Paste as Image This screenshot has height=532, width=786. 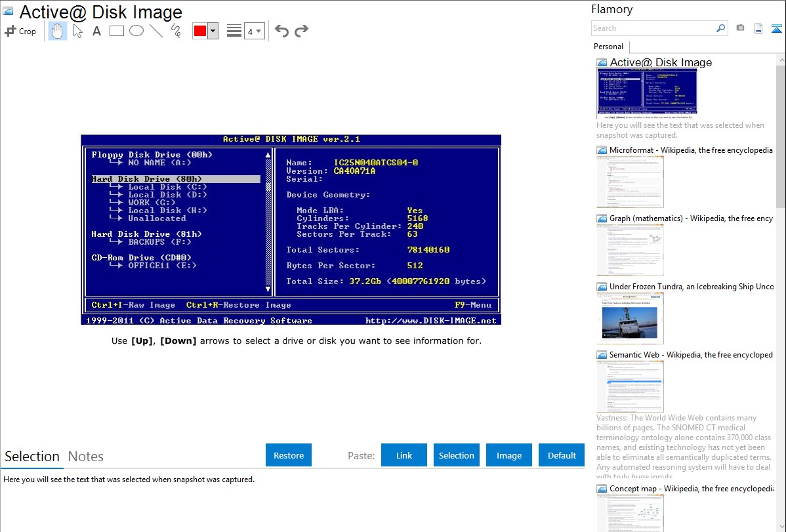(508, 455)
